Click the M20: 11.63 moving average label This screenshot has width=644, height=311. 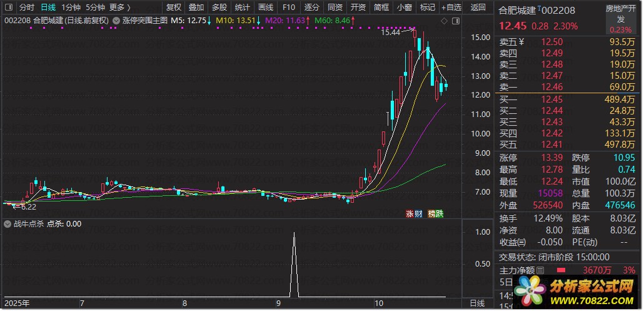pos(288,20)
